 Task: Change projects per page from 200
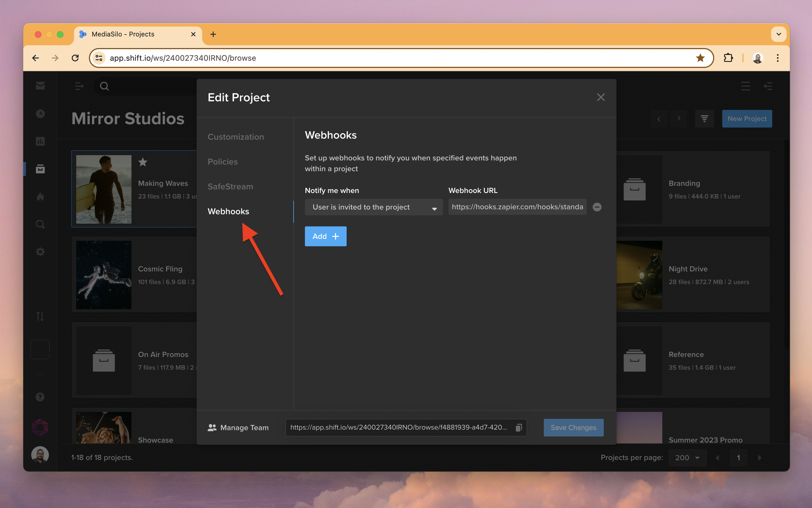tap(687, 457)
